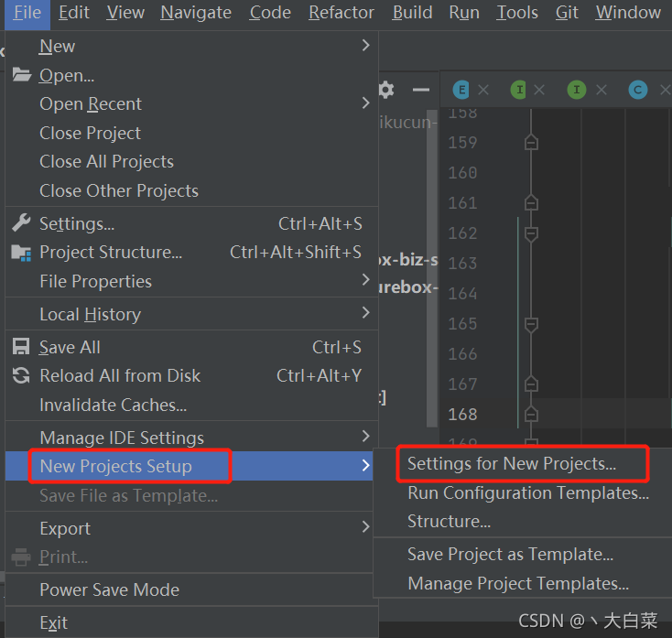Viewport: 672px width, 638px height.
Task: Select the editor tab with C icon
Action: [x=638, y=90]
